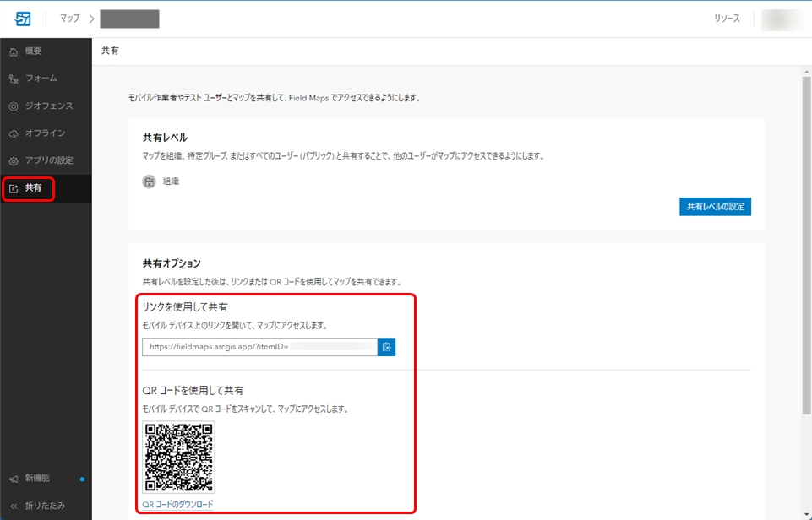Click the fieldmaps share link field
The width and height of the screenshot is (812, 520).
[x=260, y=347]
